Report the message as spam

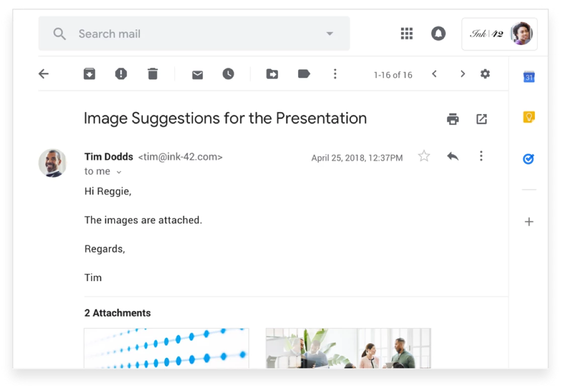tap(121, 74)
